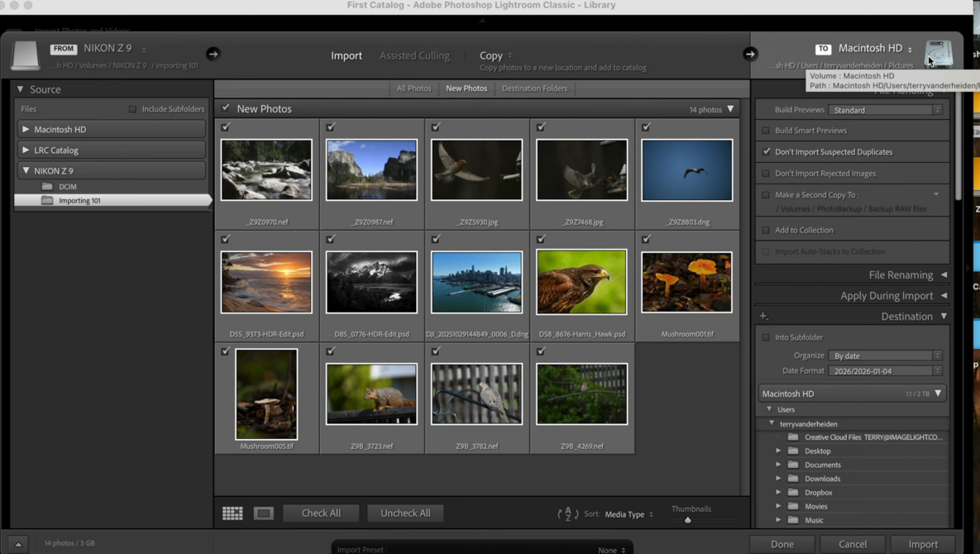Select the Assisted Culling mode
The image size is (980, 554).
[414, 55]
